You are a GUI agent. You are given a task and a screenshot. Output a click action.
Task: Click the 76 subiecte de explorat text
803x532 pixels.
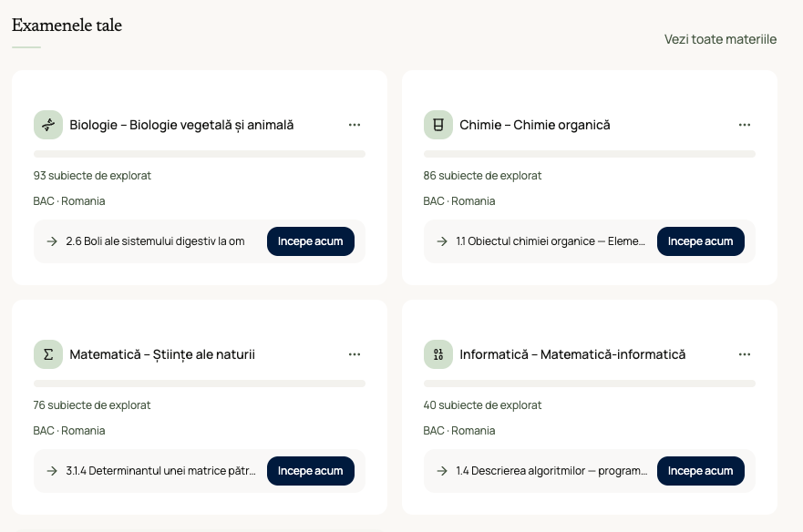click(x=92, y=405)
